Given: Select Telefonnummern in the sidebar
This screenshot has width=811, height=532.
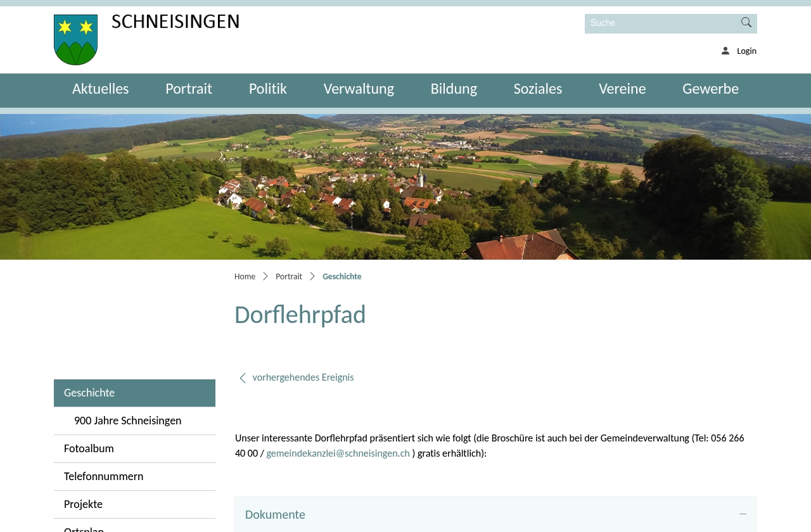Looking at the screenshot, I should pyautogui.click(x=103, y=476).
